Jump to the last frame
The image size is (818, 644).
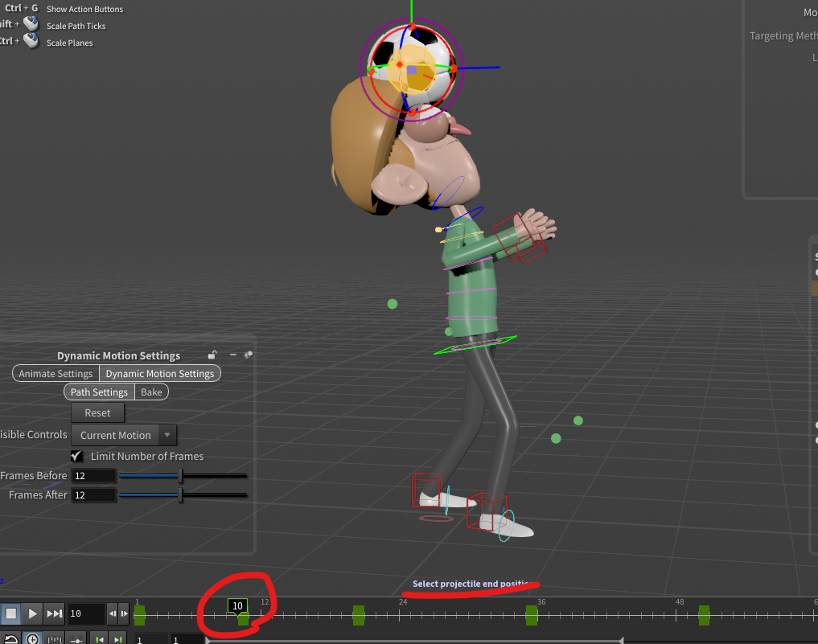pyautogui.click(x=54, y=613)
